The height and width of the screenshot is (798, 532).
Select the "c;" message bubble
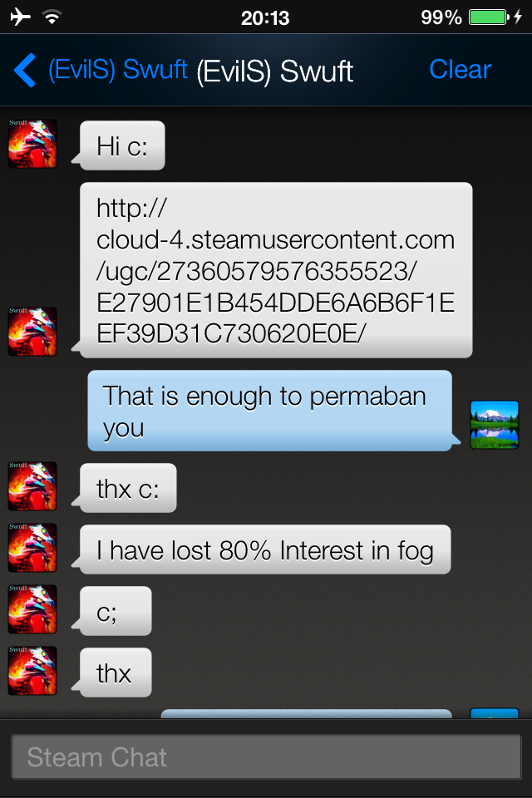tap(116, 611)
